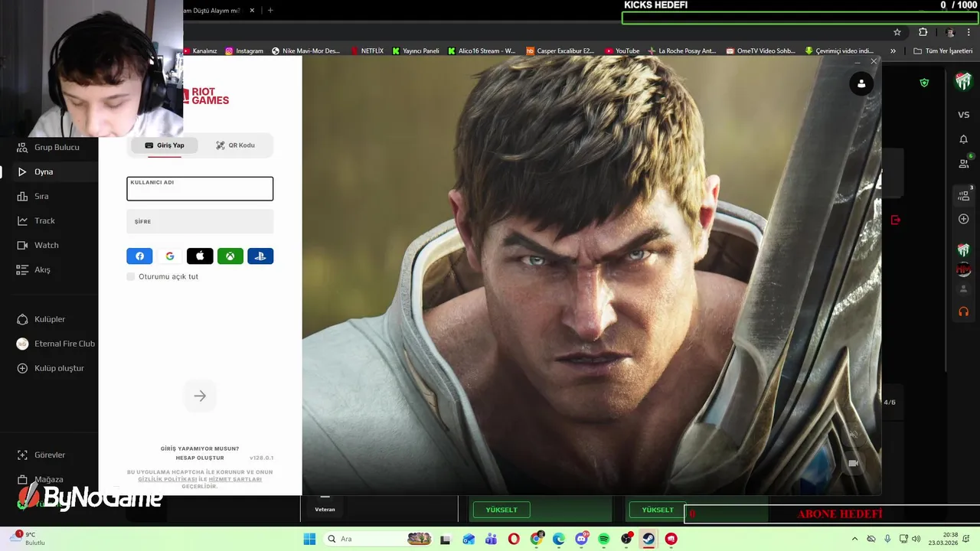Open Yayıncı Paneli bookmark

[416, 51]
